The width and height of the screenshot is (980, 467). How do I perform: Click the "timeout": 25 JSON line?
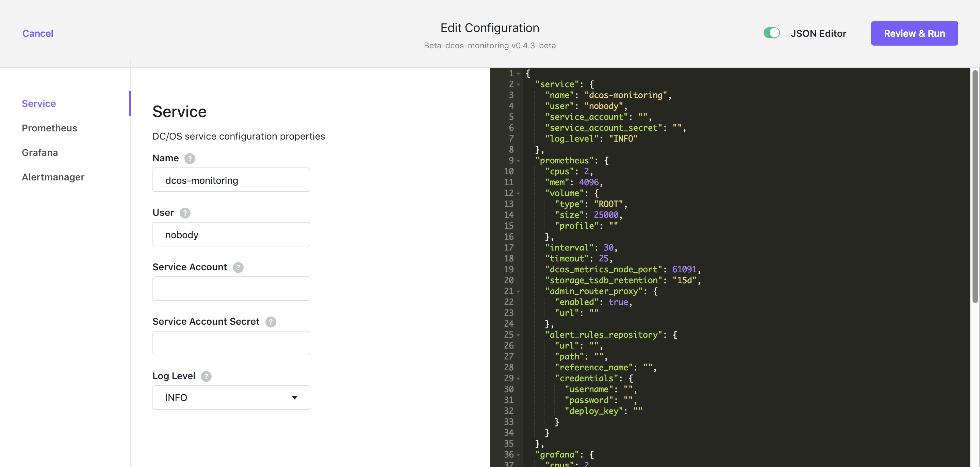coord(578,258)
